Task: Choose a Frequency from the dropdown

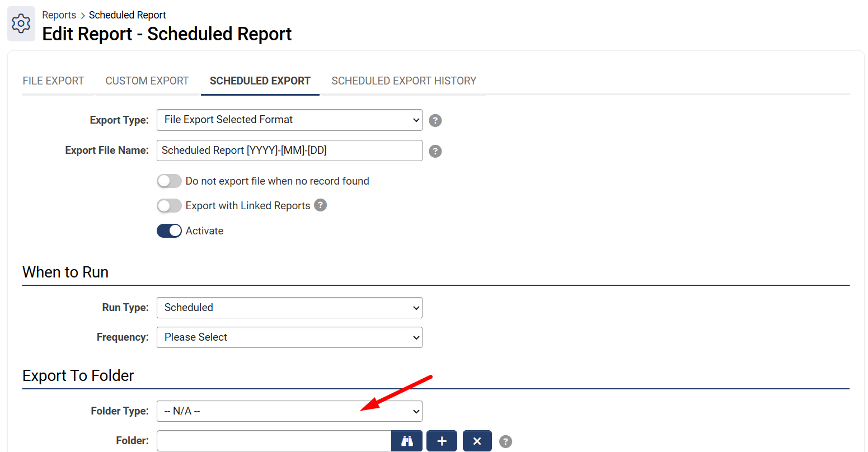Action: [x=289, y=337]
